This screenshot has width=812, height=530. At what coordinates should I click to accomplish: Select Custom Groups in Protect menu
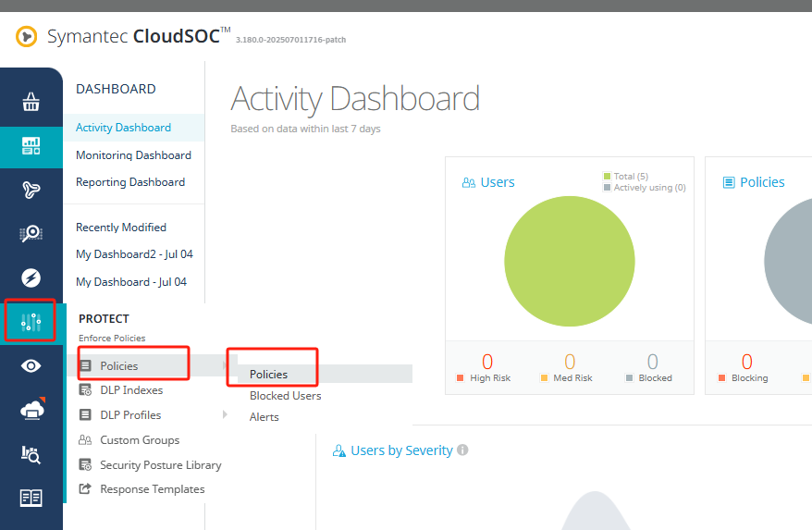(140, 440)
